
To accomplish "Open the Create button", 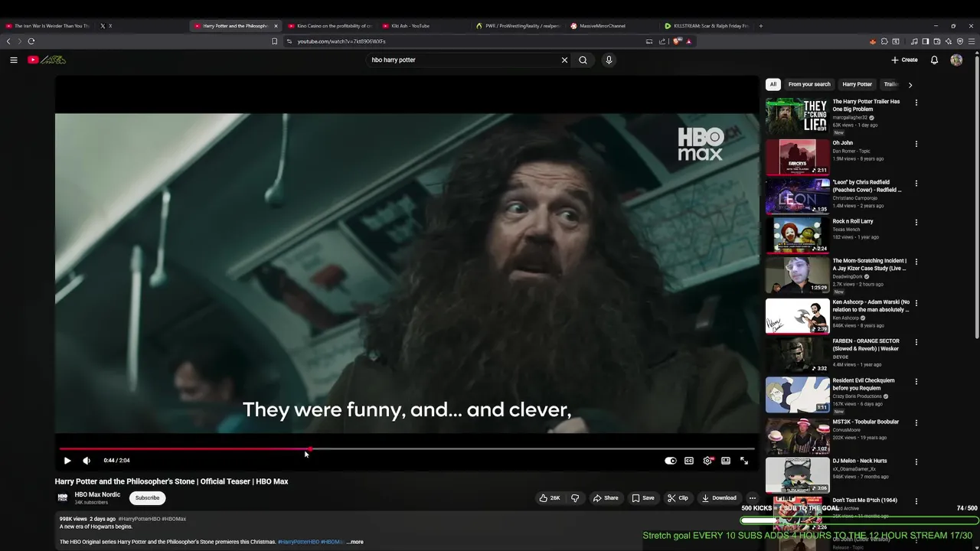I will click(x=904, y=60).
